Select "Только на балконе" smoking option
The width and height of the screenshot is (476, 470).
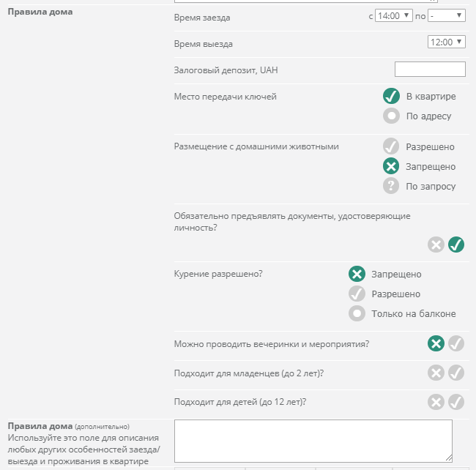pyautogui.click(x=357, y=313)
